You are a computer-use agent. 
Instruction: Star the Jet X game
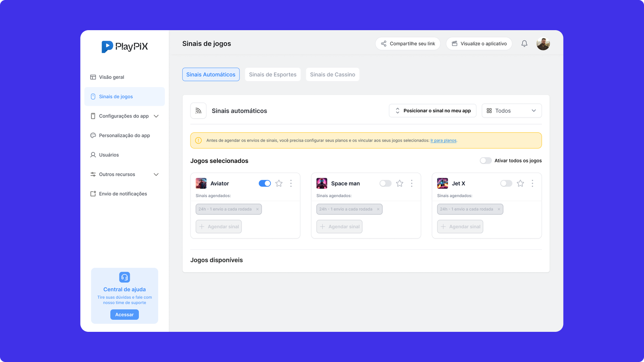pos(520,183)
